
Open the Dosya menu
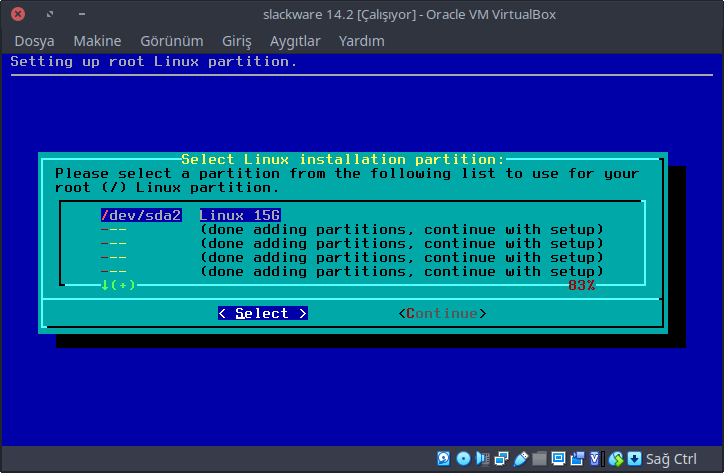click(x=35, y=41)
